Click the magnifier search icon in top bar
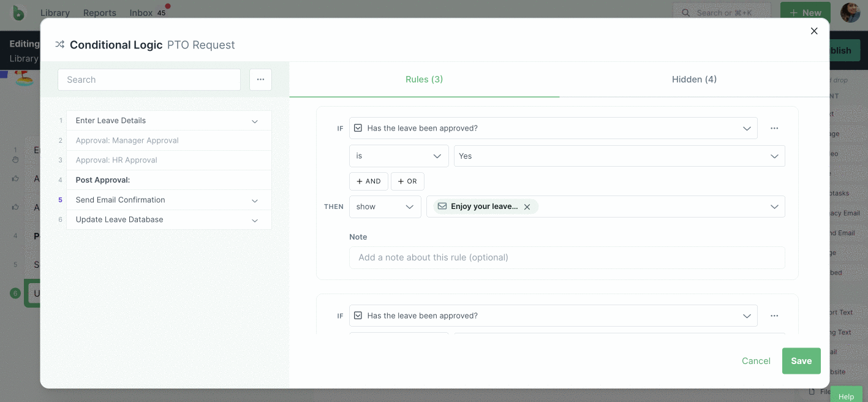 pyautogui.click(x=685, y=12)
